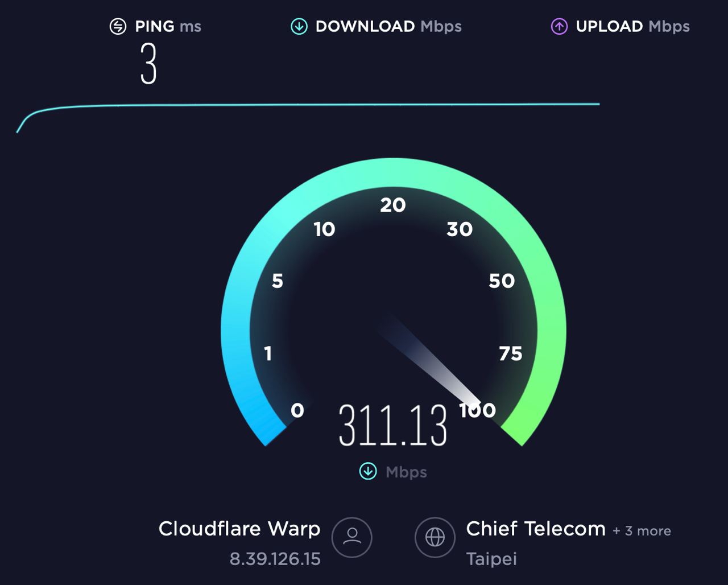Click the 311.13 speed readout

(x=393, y=425)
